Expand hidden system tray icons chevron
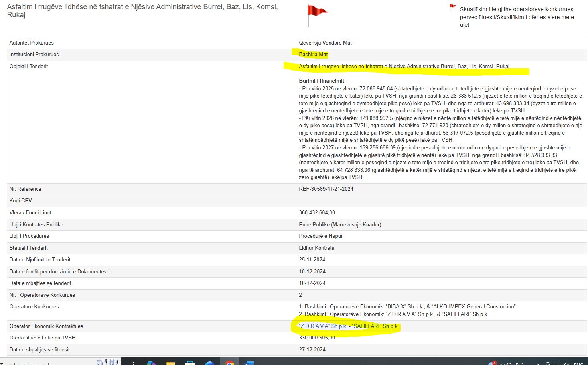Viewport: 588px width, 365px height. point(537,363)
